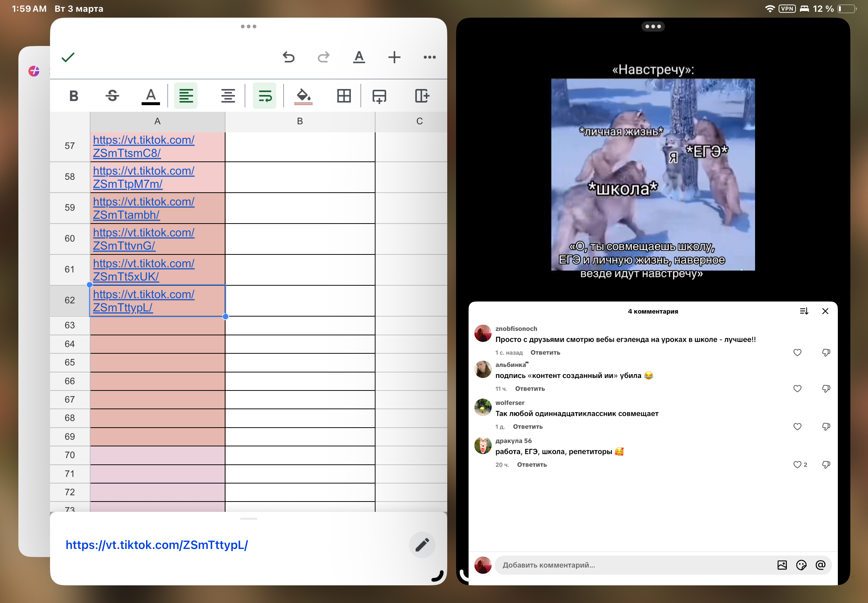Open the insert plus menu
The height and width of the screenshot is (603, 868).
pyautogui.click(x=394, y=57)
